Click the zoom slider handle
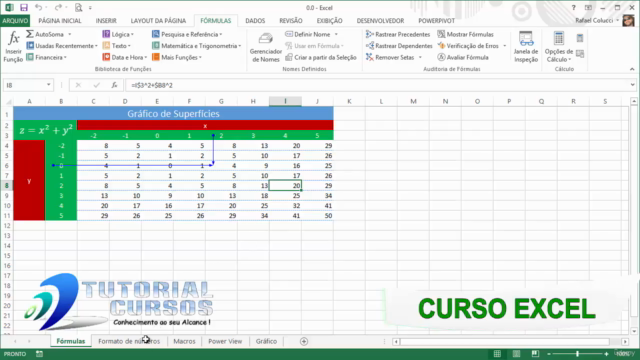Image resolution: width=640 pixels, height=360 pixels. click(577, 354)
